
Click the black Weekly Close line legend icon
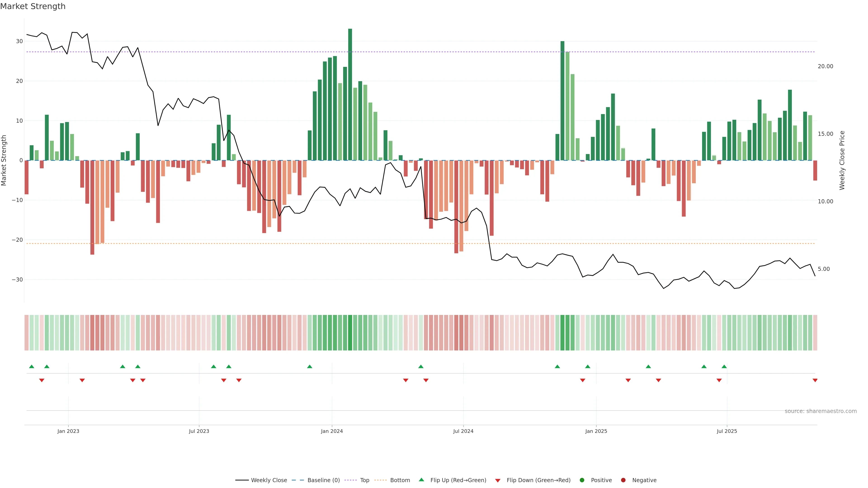coord(242,480)
